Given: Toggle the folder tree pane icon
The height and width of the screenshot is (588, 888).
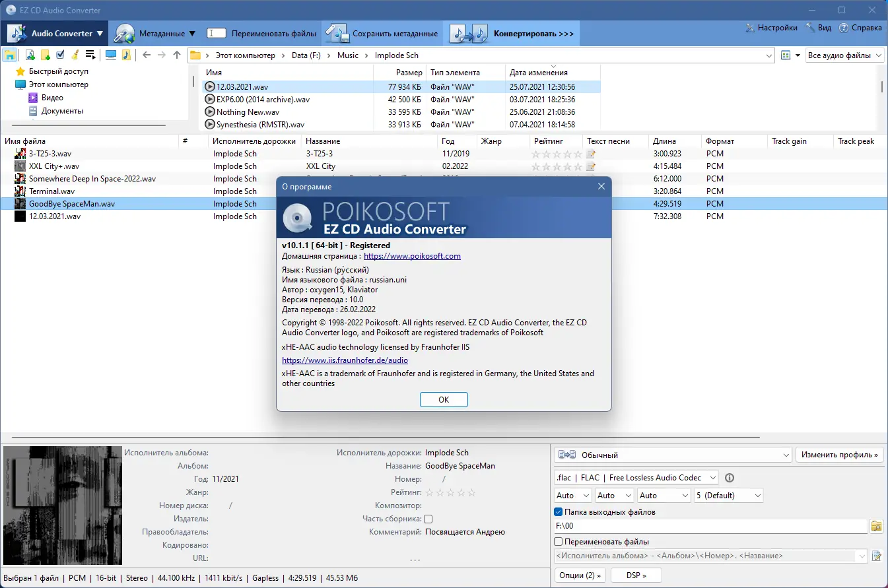Looking at the screenshot, I should [10, 55].
